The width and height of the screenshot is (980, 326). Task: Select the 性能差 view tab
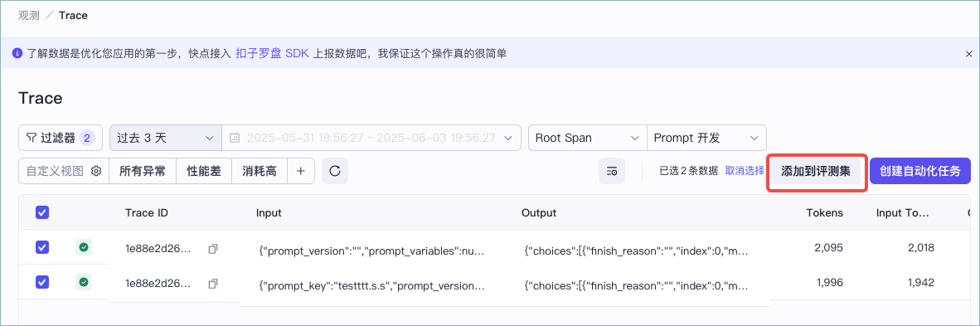coord(204,171)
